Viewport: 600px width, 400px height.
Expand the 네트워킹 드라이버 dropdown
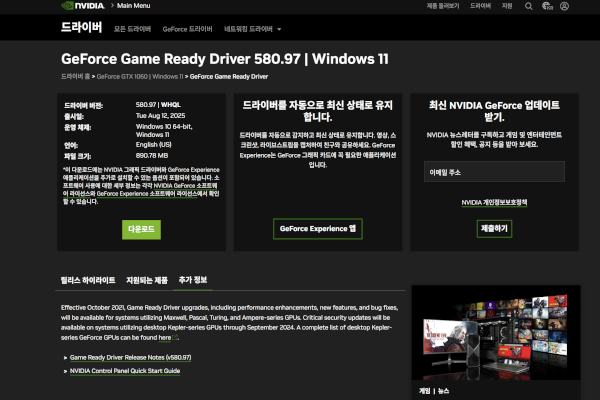[x=252, y=29]
